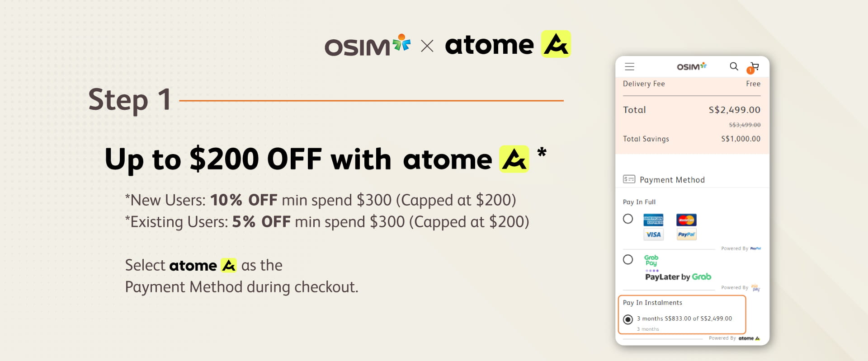Viewport: 868px width, 361px height.
Task: Click the PayPal payment icon
Action: [x=686, y=234]
